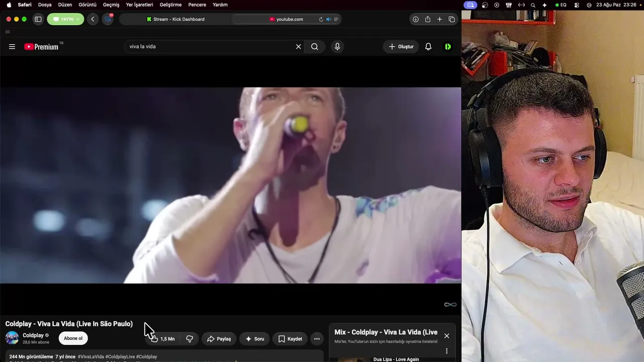Open the Geçmiş menu
Image resolution: width=644 pixels, height=362 pixels.
pyautogui.click(x=111, y=5)
